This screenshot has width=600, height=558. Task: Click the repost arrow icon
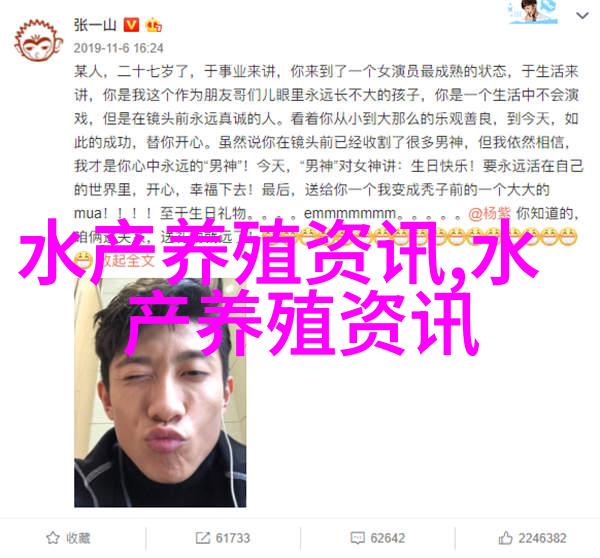[x=202, y=538]
